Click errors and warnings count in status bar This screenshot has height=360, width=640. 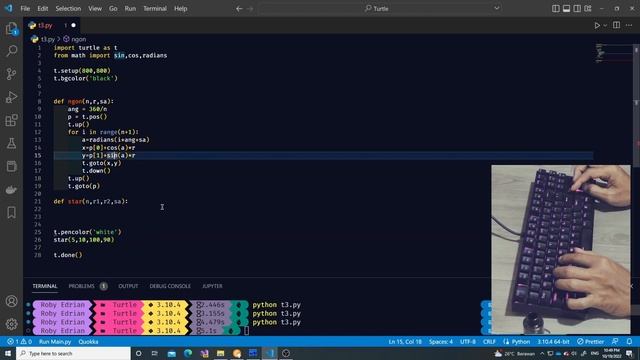(x=20, y=342)
